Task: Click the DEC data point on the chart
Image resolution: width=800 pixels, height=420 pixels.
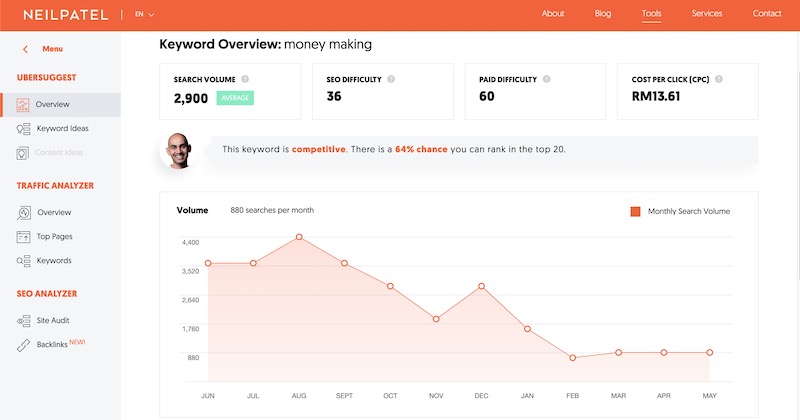Action: click(482, 286)
